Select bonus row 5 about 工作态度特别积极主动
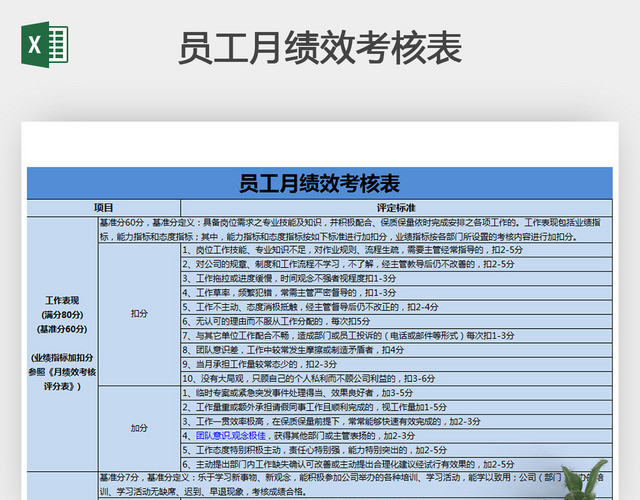This screenshot has width=640, height=500. point(396,450)
